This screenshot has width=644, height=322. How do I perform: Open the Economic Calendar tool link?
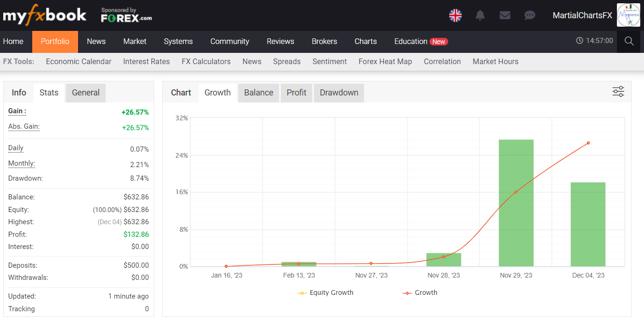coord(79,61)
